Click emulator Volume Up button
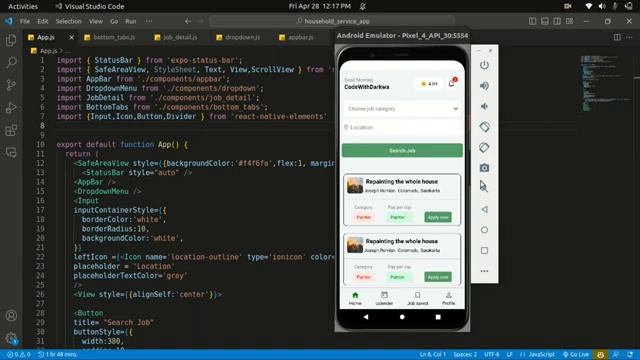 pyautogui.click(x=484, y=86)
